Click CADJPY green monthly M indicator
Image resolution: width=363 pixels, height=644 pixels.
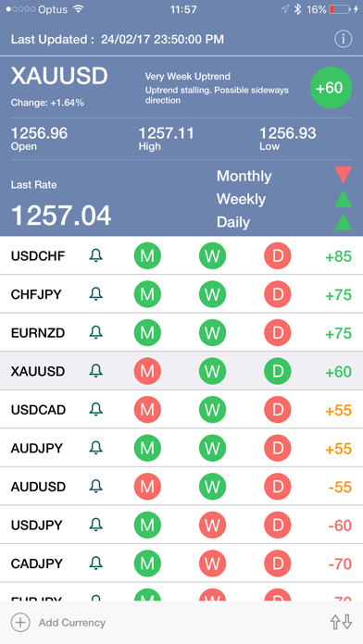coord(147,563)
